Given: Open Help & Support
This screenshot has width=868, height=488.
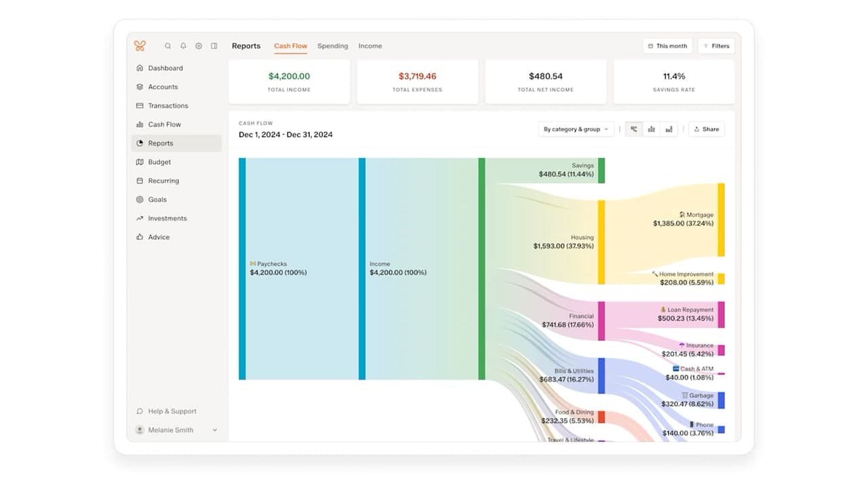Looking at the screenshot, I should (x=171, y=411).
